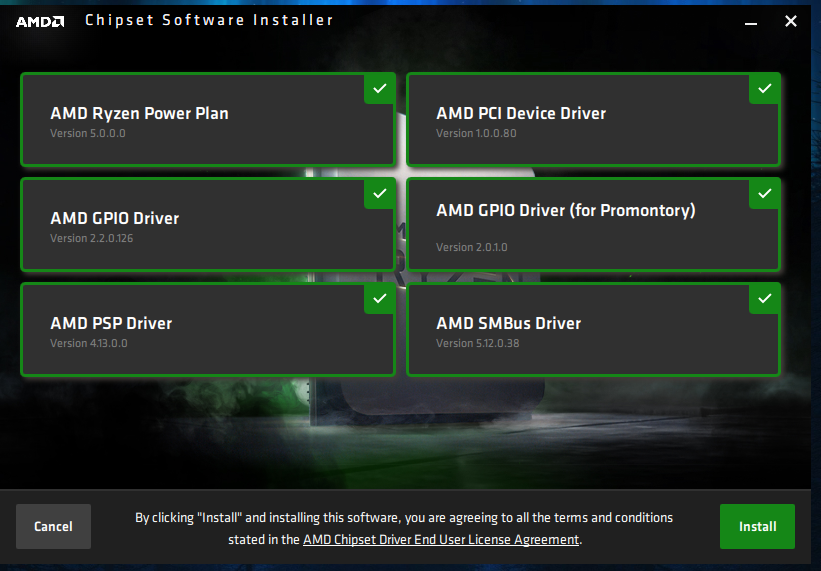Image resolution: width=821 pixels, height=571 pixels.
Task: Click the Version 5.12.0.38 text under SMBus
Action: tap(477, 343)
